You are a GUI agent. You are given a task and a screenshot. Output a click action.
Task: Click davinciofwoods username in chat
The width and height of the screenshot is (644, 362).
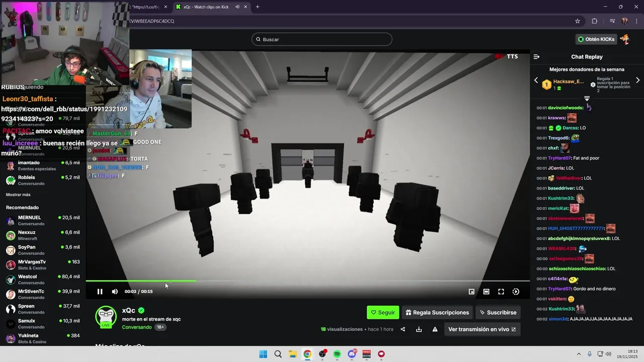566,108
